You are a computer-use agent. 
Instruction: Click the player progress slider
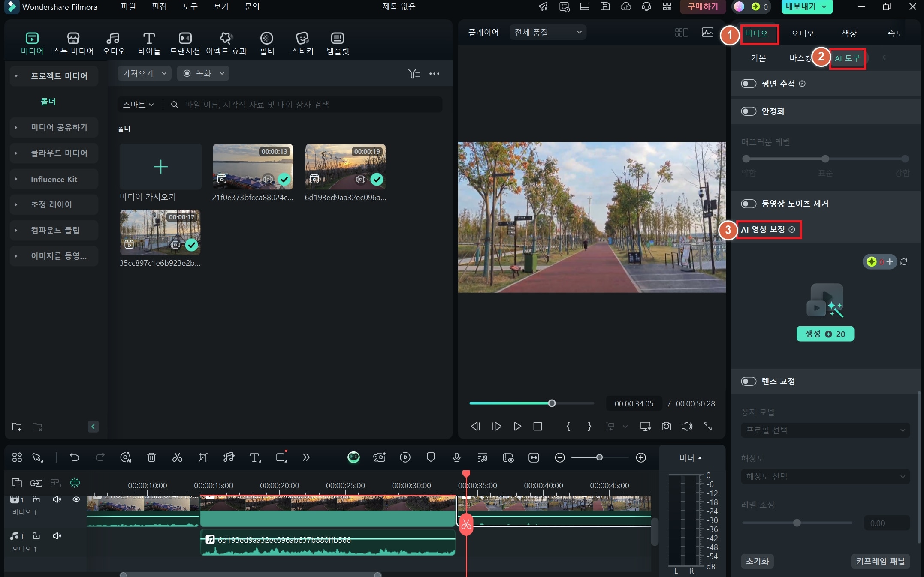531,403
